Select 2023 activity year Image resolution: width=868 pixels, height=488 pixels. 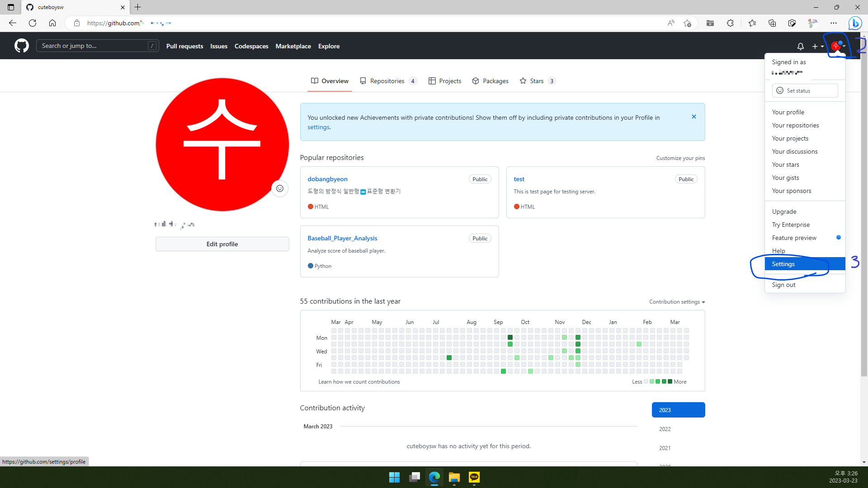(x=678, y=410)
